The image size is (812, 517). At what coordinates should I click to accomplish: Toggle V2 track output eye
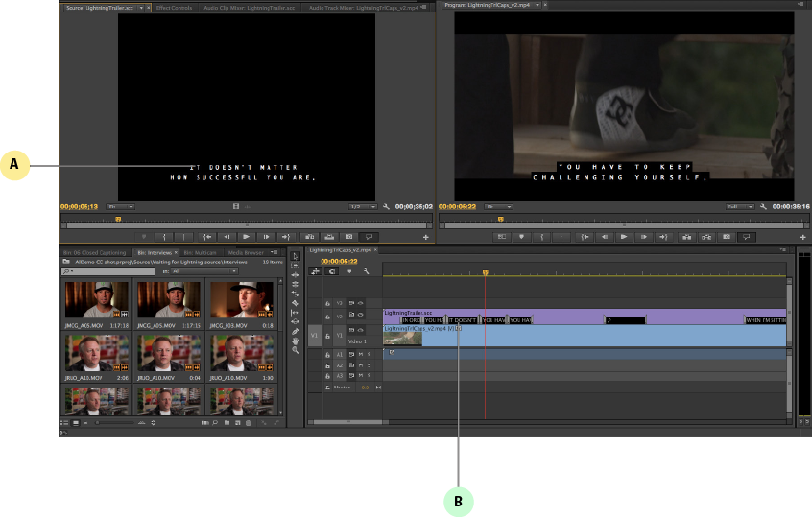[x=361, y=315]
